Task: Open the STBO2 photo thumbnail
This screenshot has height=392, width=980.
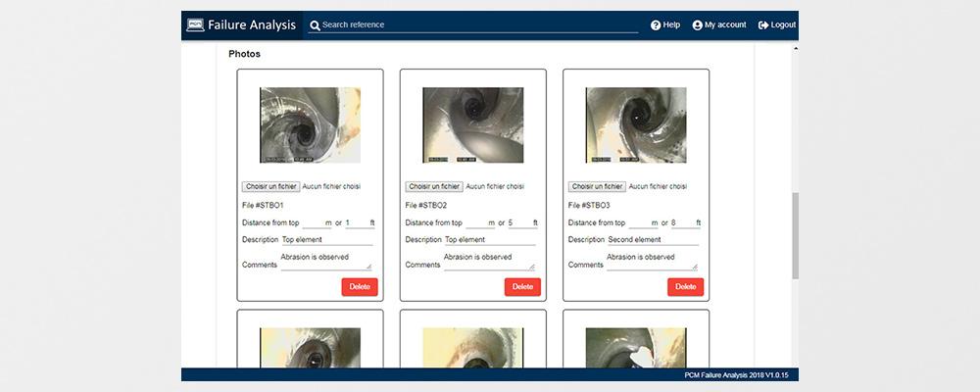Action: pos(473,125)
